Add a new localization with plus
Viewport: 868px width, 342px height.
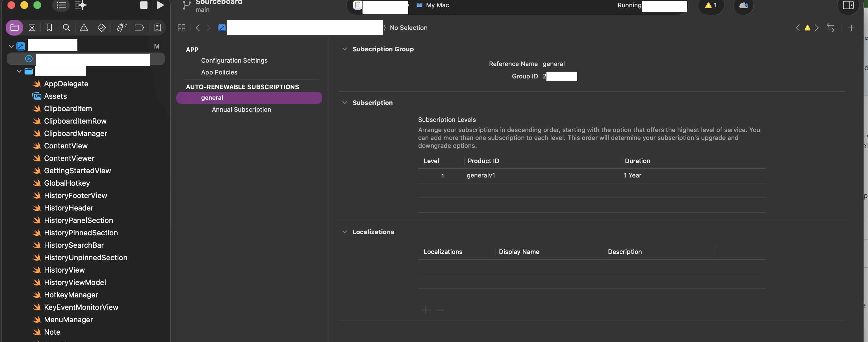(426, 310)
